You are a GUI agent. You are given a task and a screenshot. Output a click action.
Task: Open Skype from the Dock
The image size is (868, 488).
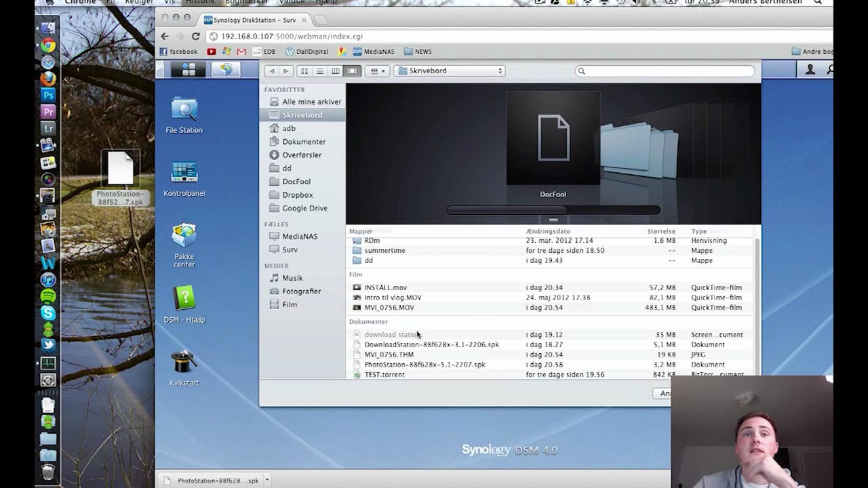click(47, 312)
